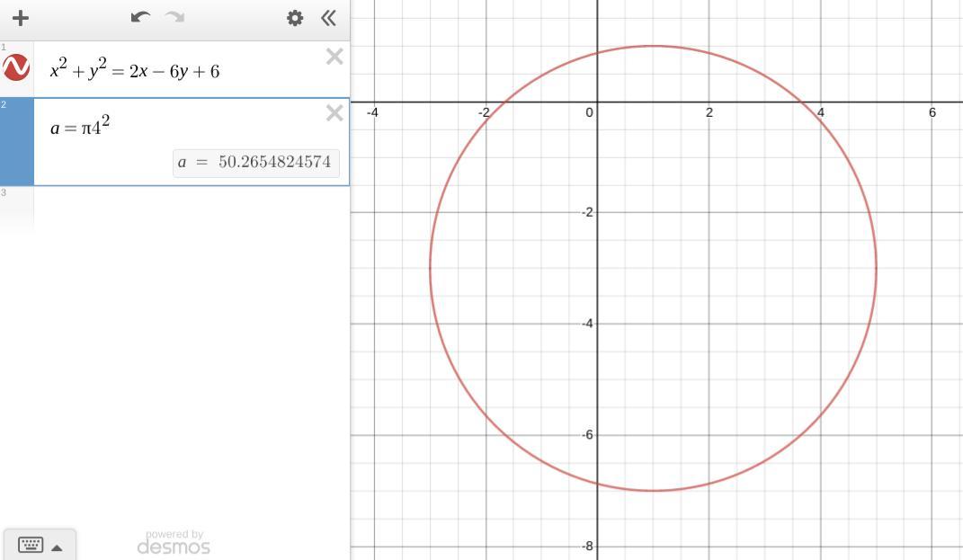Select the computed value 50.2654824574
963x560 pixels.
pos(274,162)
